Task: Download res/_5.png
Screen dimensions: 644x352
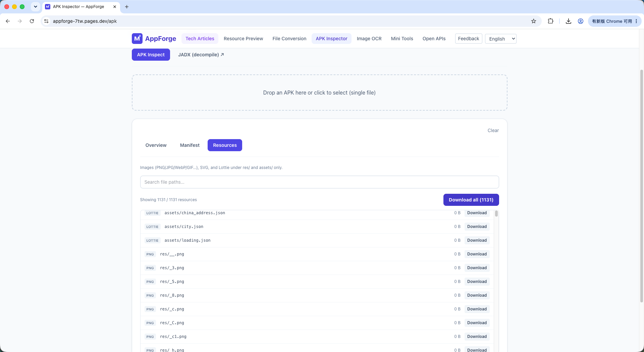Action: 477,282
